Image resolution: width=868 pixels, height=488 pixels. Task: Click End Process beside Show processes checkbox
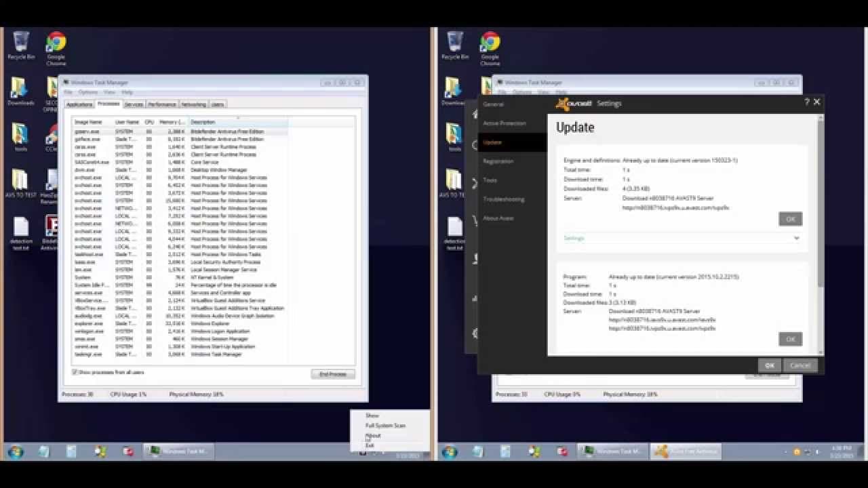tap(333, 374)
